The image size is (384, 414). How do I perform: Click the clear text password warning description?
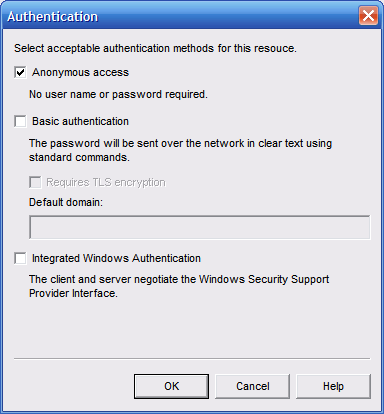tap(180, 150)
